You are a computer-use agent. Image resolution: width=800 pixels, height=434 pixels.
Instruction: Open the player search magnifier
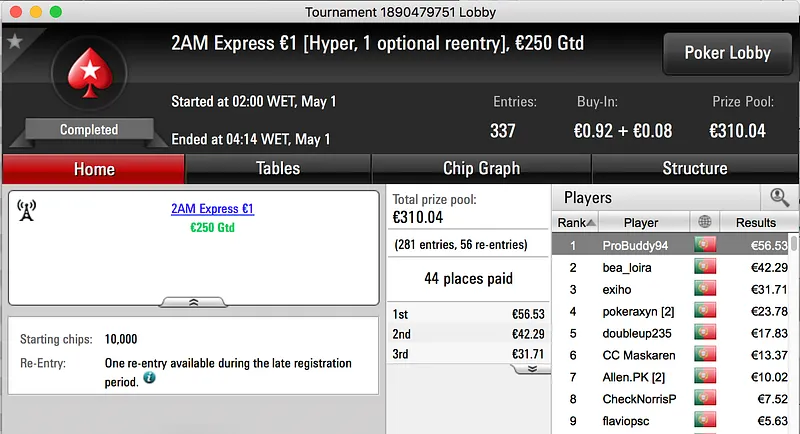click(x=779, y=198)
